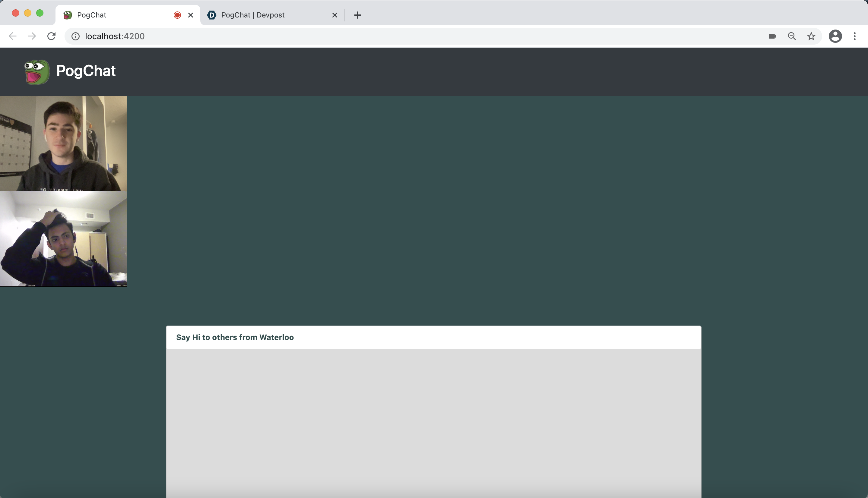Open Chrome three-dot menu
The image size is (868, 498).
855,36
